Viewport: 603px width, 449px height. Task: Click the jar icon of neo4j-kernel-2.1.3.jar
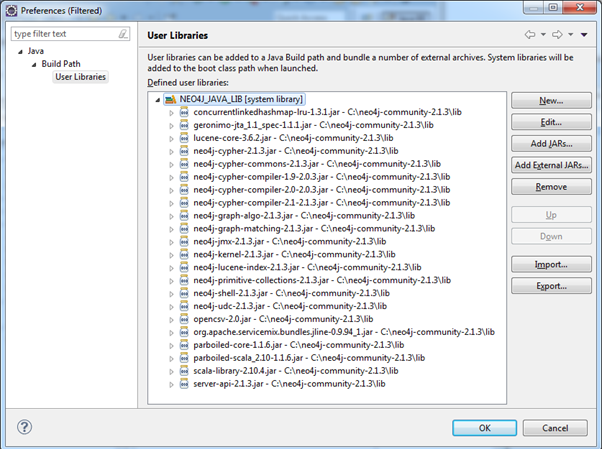pos(184,254)
